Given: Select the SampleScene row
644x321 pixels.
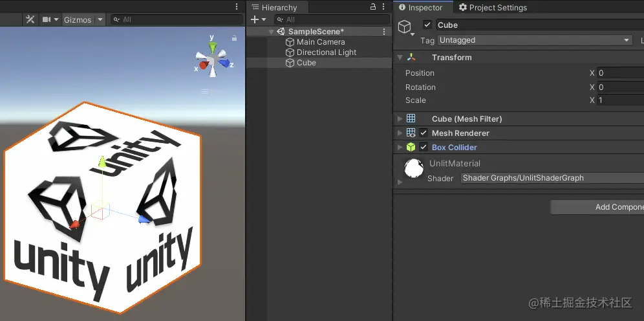Looking at the screenshot, I should [319, 32].
